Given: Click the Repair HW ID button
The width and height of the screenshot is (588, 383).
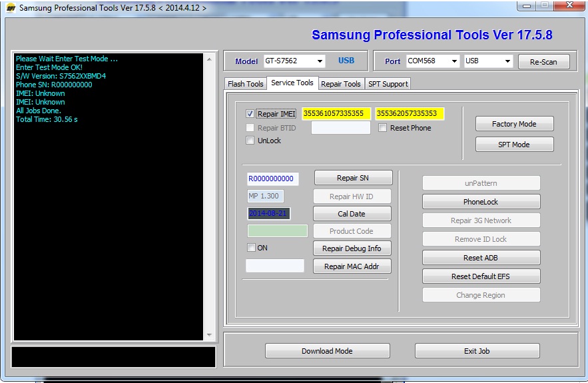Looking at the screenshot, I should click(x=352, y=196).
